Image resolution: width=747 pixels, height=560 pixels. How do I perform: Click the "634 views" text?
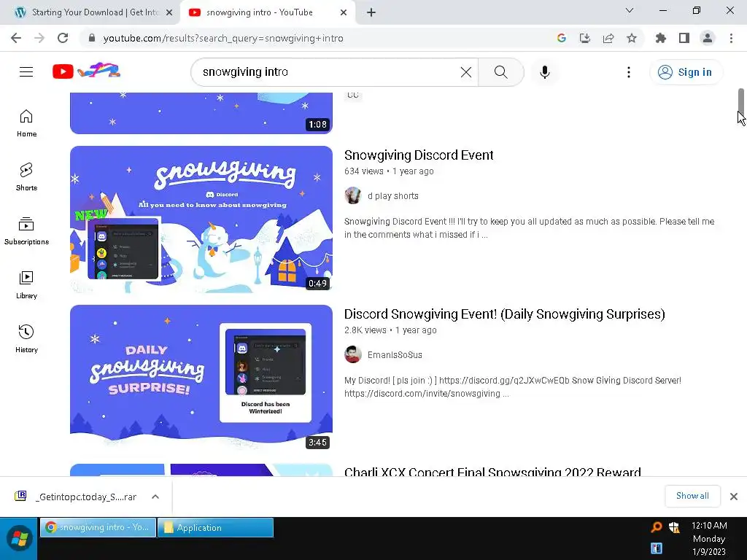(x=363, y=171)
